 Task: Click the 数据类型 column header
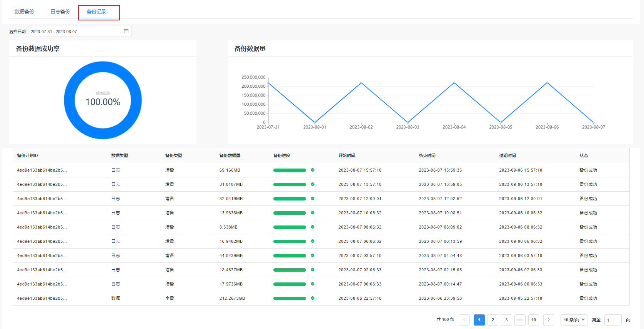pyautogui.click(x=120, y=155)
